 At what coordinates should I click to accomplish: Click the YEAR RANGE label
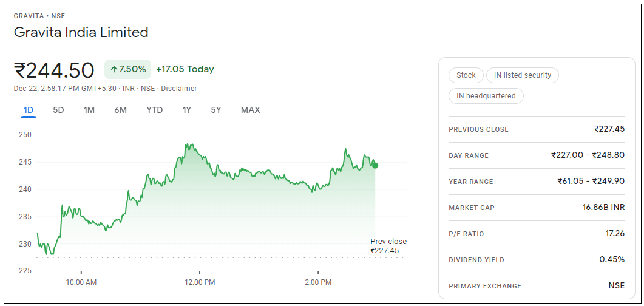point(470,182)
